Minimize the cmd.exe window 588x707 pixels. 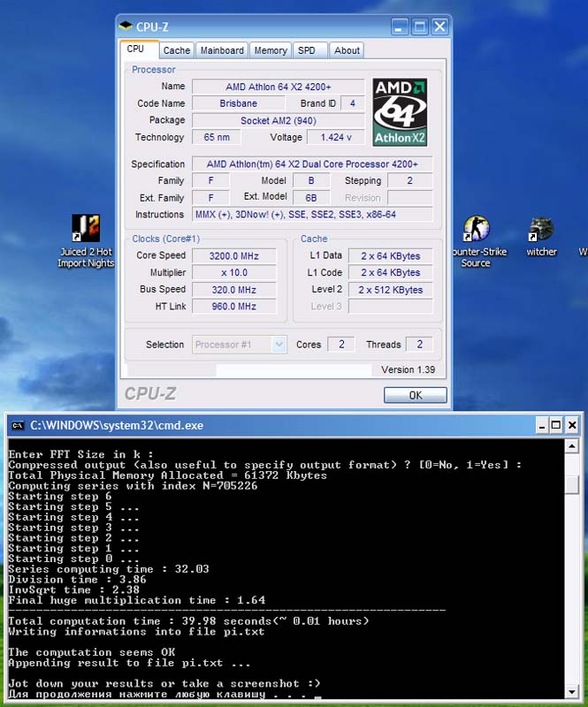[541, 425]
